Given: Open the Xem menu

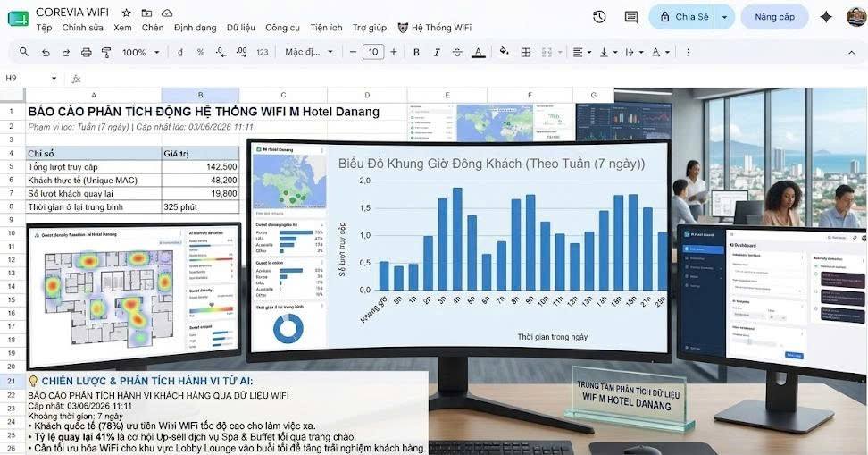Looking at the screenshot, I should point(122,28).
